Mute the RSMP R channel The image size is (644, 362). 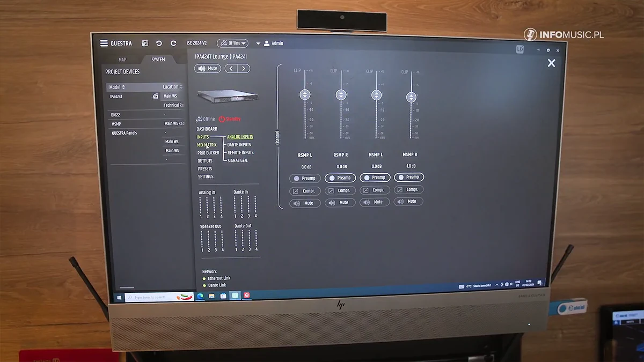click(340, 203)
